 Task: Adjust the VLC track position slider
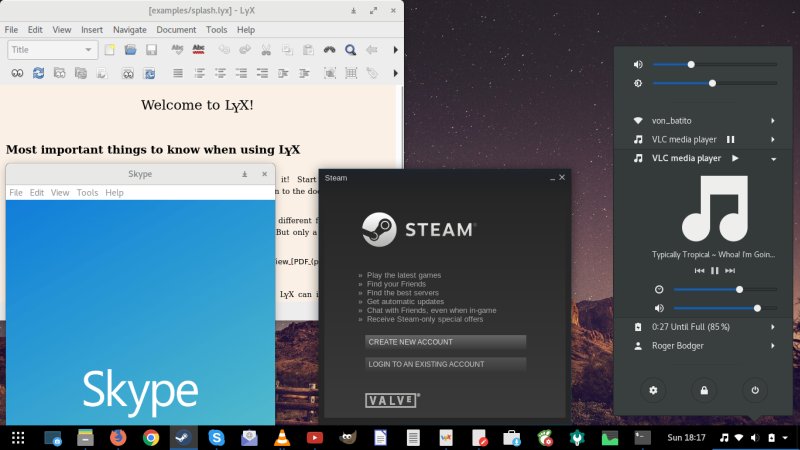(x=725, y=290)
